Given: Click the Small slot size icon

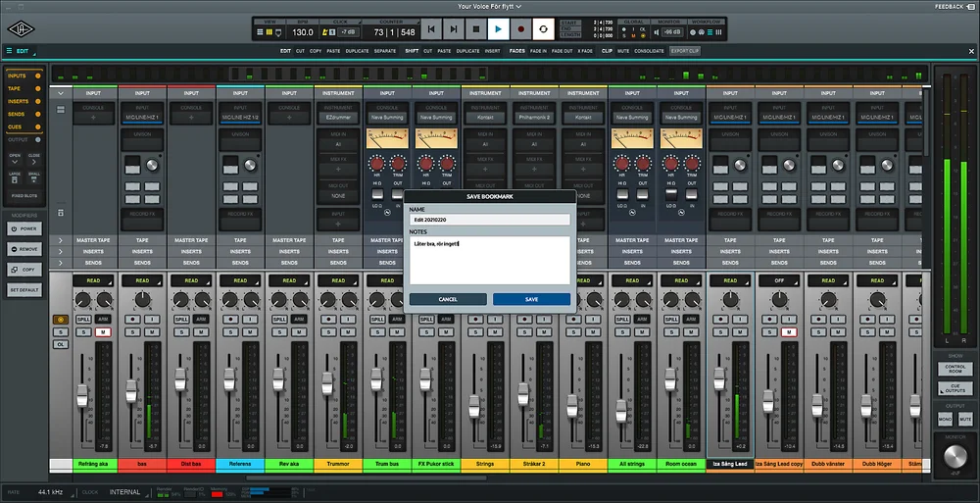Looking at the screenshot, I should tap(33, 179).
